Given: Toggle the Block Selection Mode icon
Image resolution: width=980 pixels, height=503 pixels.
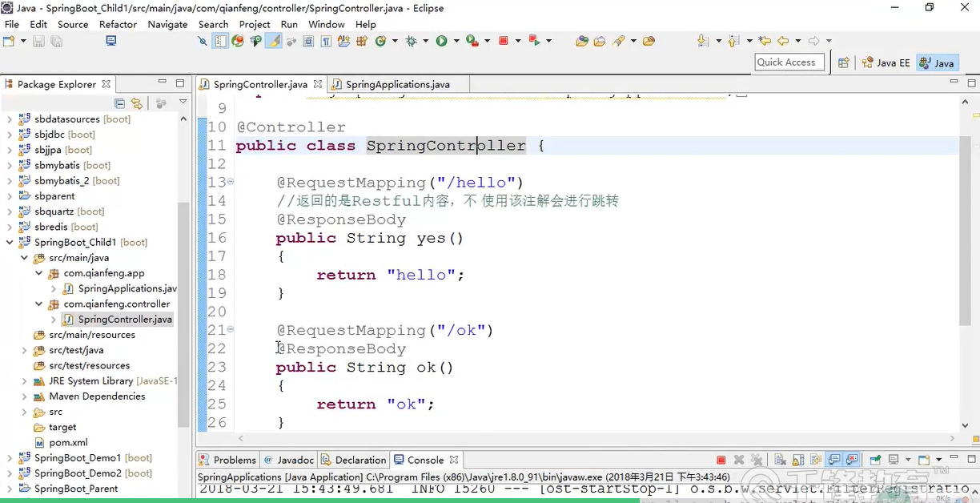Looking at the screenshot, I should coord(308,41).
